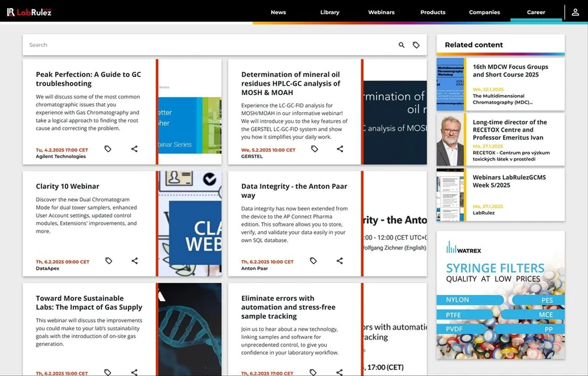Screen dimensions: 588x376
Task: Open 16th MDCW Focus Groups related article
Action: [x=510, y=71]
